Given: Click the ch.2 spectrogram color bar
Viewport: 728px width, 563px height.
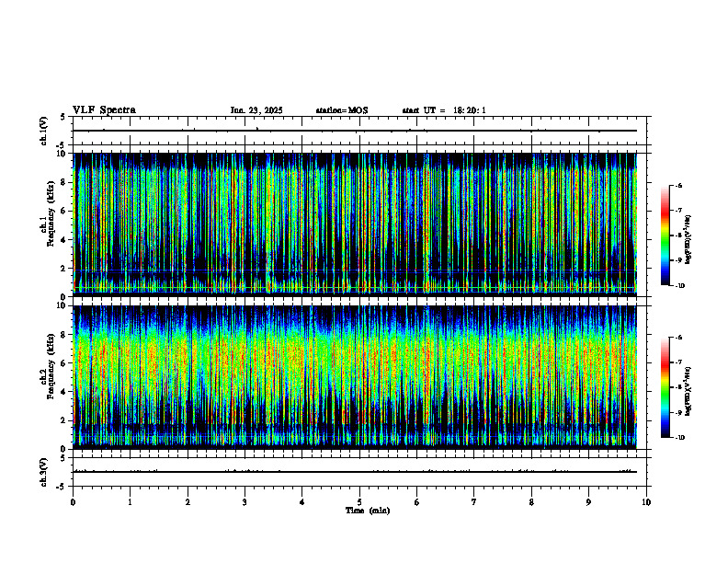Looking at the screenshot, I should pos(665,387).
